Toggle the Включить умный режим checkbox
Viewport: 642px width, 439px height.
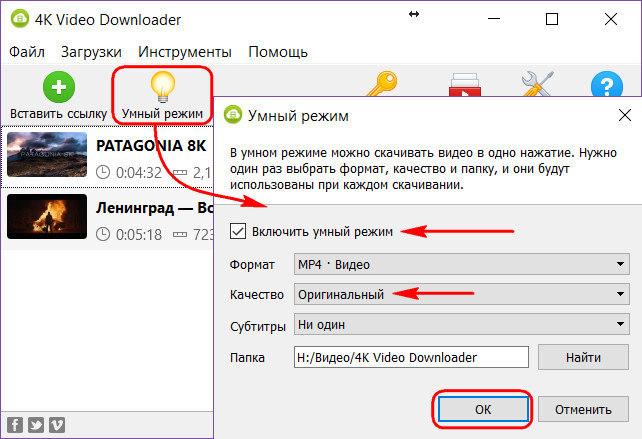238,231
